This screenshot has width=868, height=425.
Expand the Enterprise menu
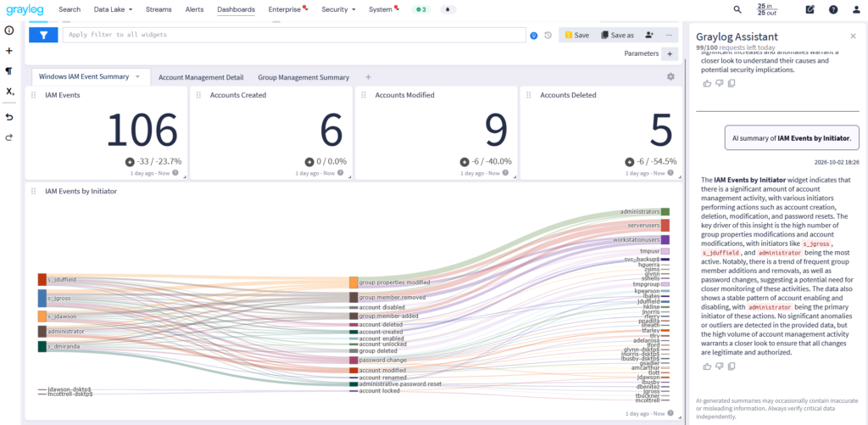(287, 9)
